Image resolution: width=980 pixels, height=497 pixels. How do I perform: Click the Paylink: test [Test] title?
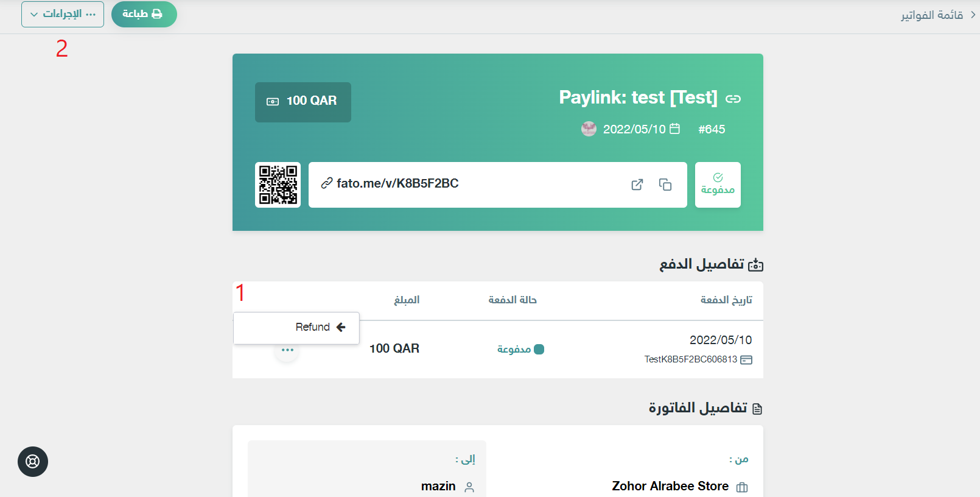pos(638,97)
